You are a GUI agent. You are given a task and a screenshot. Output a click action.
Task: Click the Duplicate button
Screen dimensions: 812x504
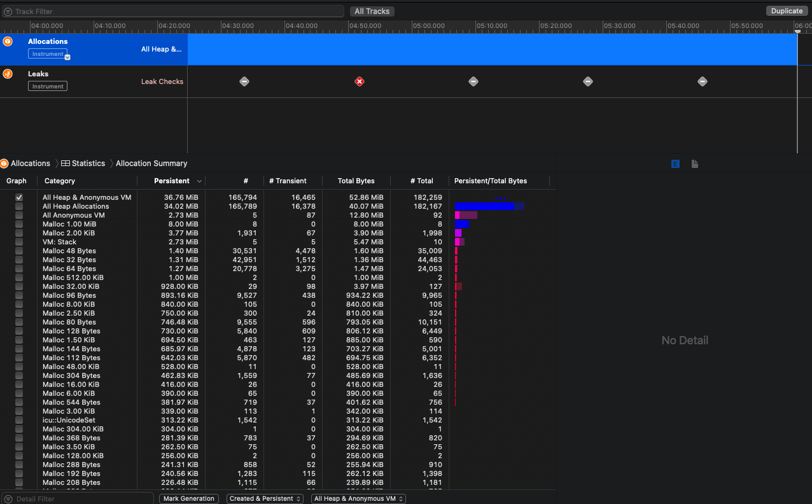(787, 11)
